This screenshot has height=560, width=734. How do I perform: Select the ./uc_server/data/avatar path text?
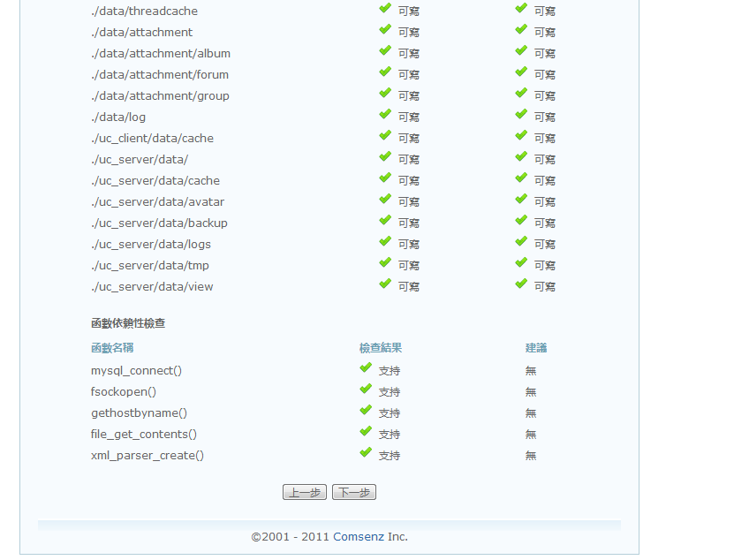[158, 201]
